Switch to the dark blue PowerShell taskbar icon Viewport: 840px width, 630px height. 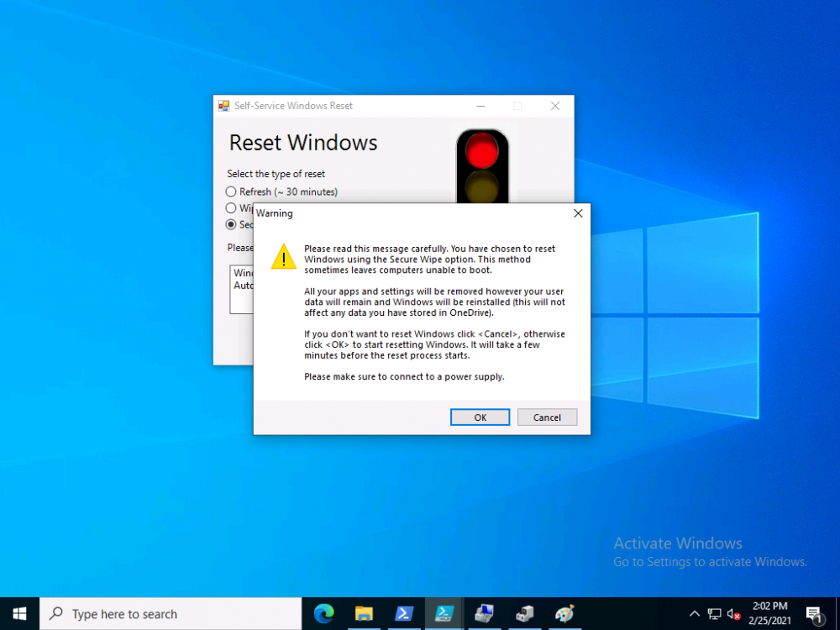(404, 614)
